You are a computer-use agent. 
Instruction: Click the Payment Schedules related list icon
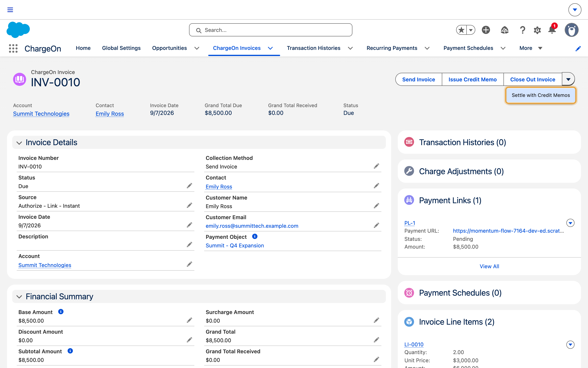pos(409,293)
